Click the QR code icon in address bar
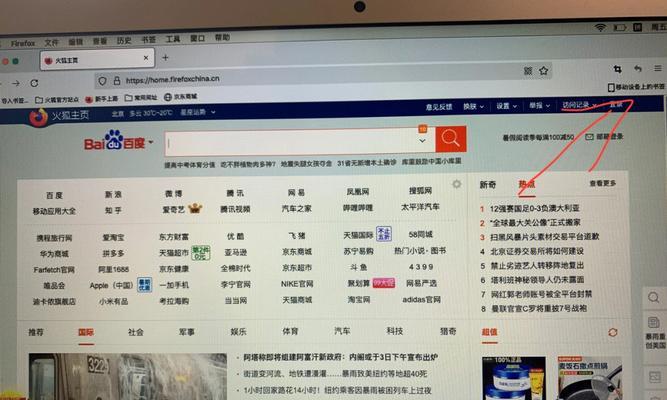The height and width of the screenshot is (400, 667). coord(528,71)
